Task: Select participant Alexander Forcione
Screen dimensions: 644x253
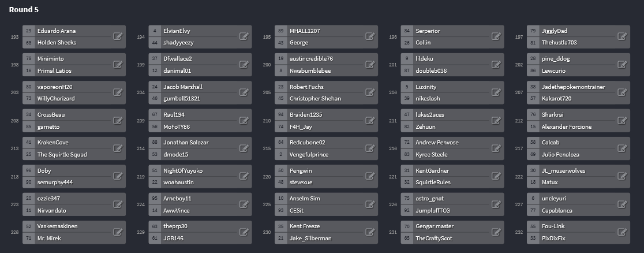Action: point(566,127)
